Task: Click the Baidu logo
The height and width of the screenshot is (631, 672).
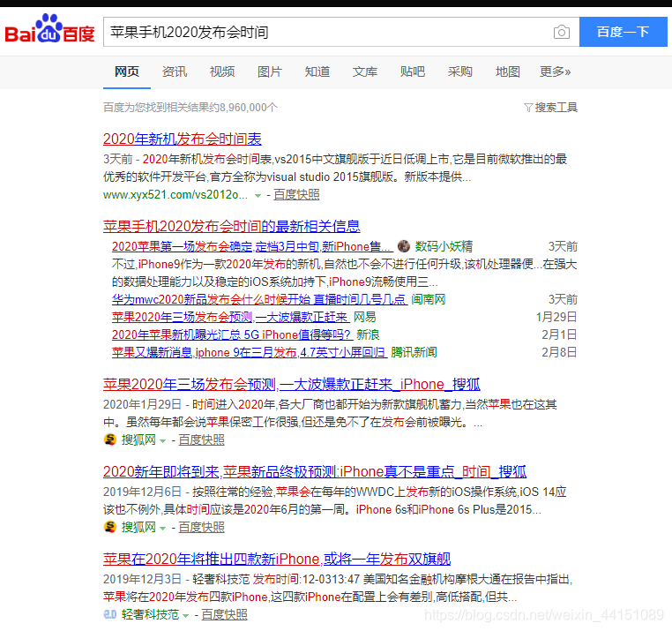Action: (49, 29)
